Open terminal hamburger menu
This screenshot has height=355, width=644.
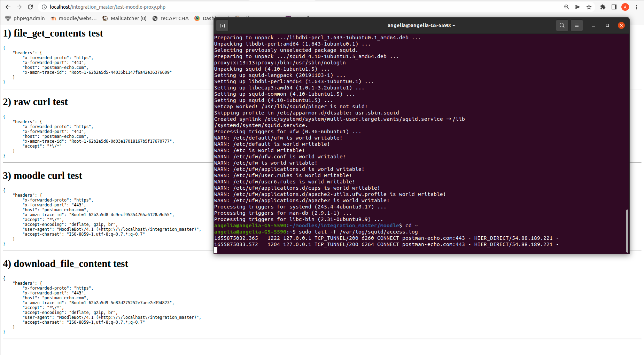click(577, 25)
